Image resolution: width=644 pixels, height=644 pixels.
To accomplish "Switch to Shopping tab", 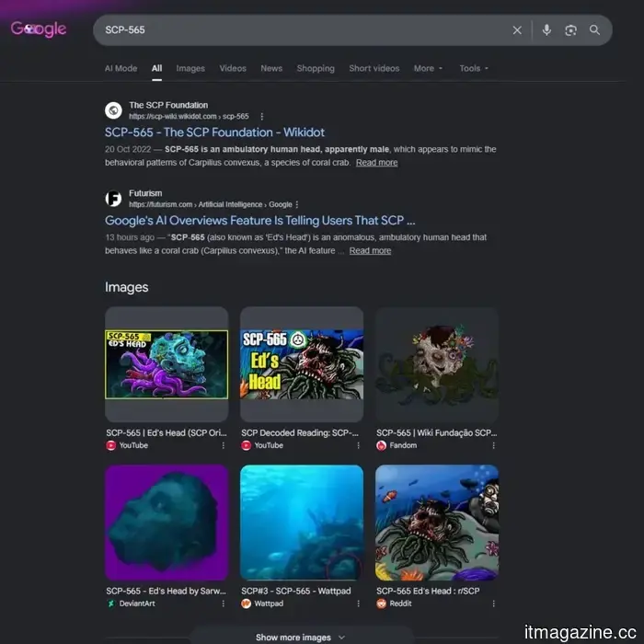I will click(x=316, y=69).
